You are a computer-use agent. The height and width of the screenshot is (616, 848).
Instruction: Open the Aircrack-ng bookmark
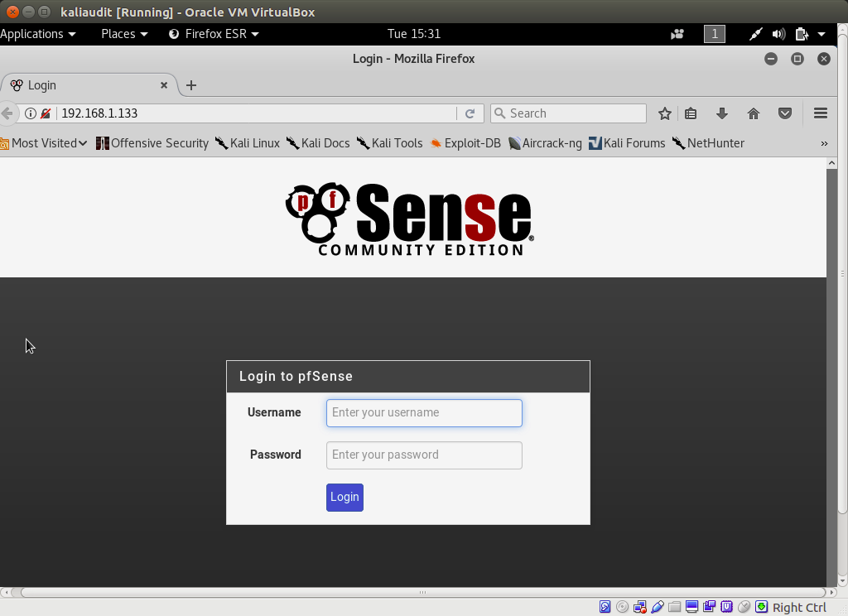tap(545, 143)
